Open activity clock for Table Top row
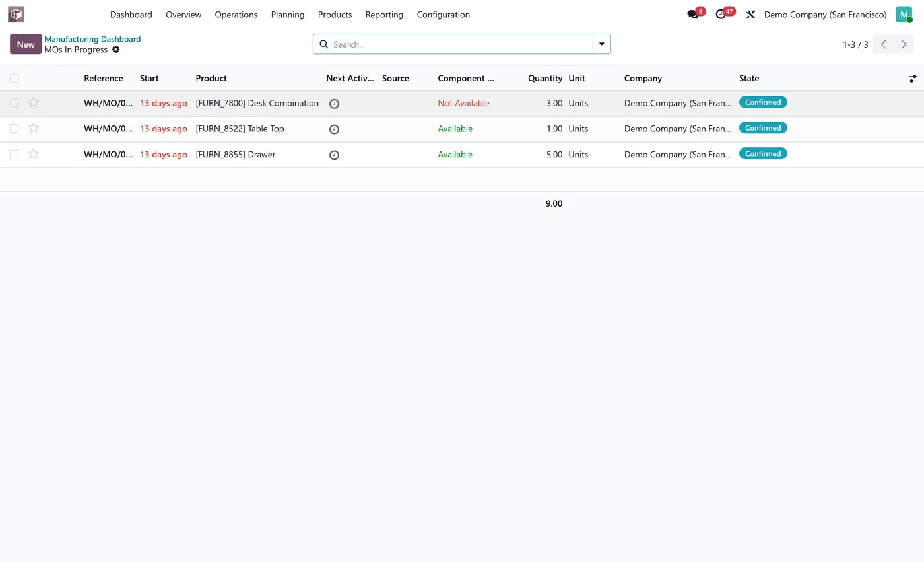 click(334, 129)
